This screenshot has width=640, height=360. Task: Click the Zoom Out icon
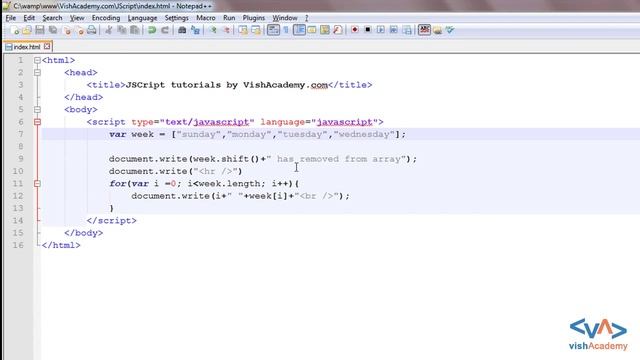tap(226, 30)
